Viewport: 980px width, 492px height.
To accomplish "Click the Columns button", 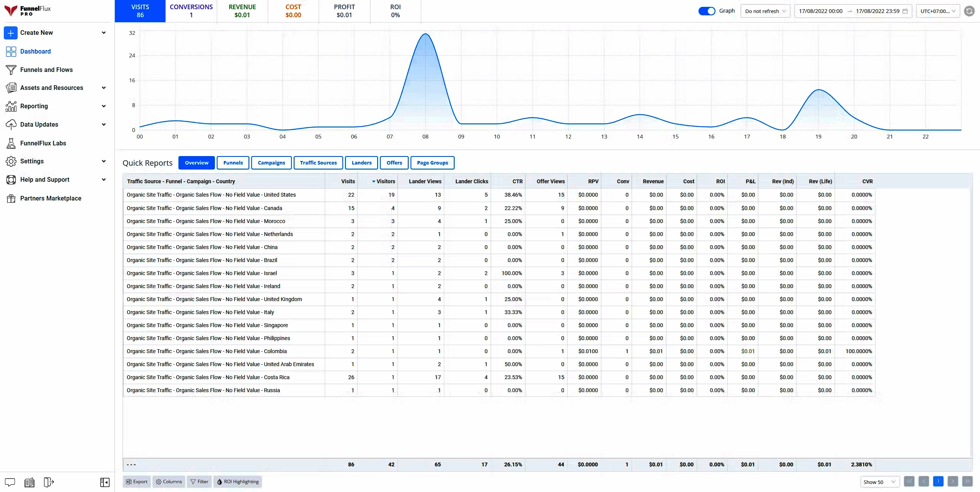I will tap(169, 482).
